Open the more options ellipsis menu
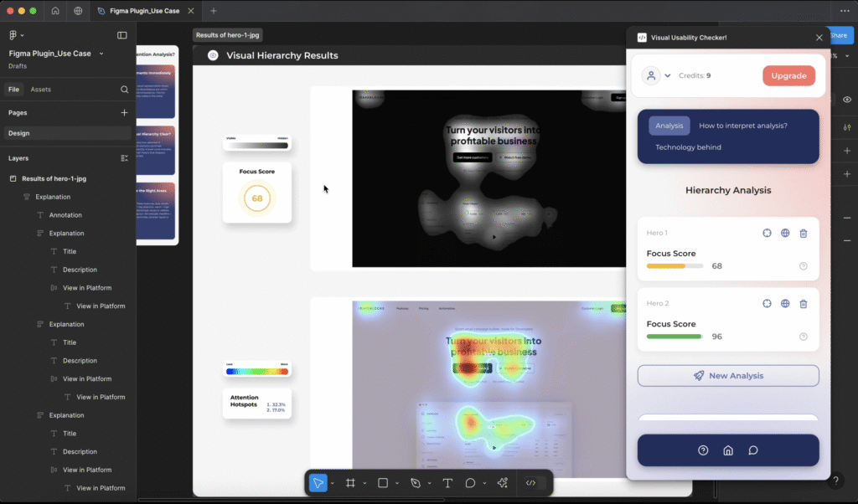This screenshot has width=858, height=504. pyautogui.click(x=845, y=11)
